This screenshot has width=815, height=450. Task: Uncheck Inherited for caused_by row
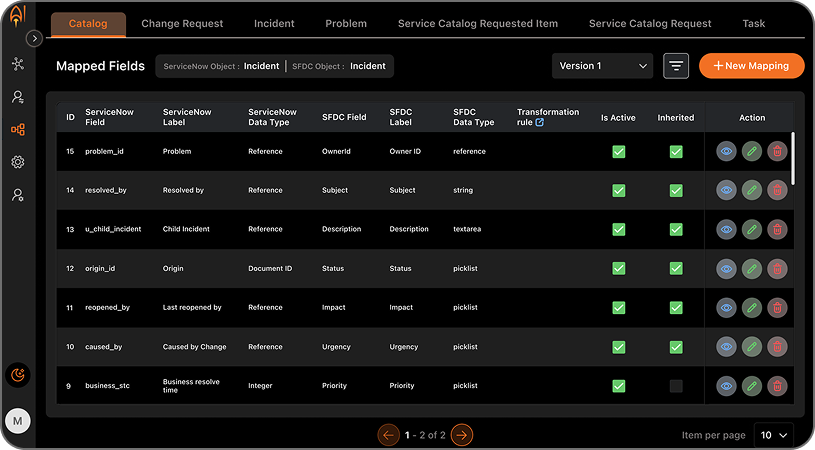(676, 347)
